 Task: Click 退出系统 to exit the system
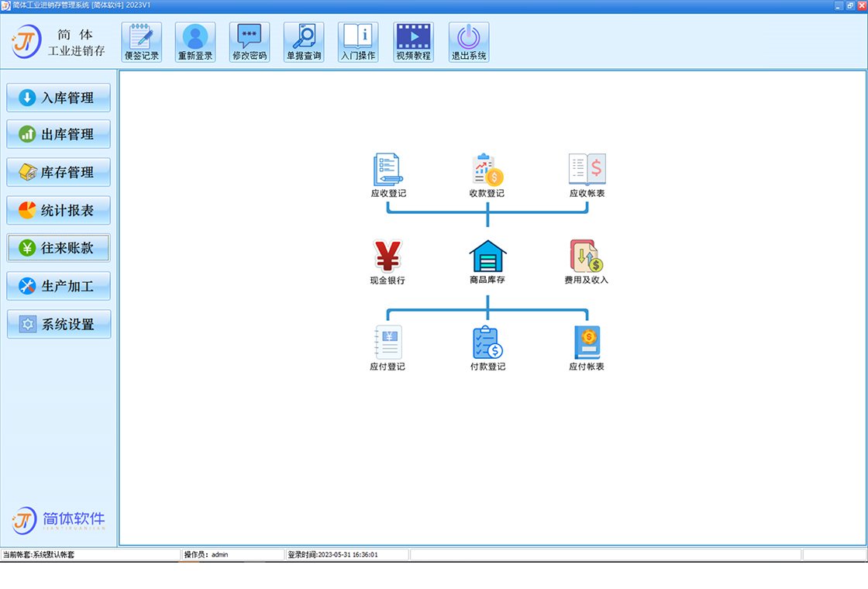[469, 42]
